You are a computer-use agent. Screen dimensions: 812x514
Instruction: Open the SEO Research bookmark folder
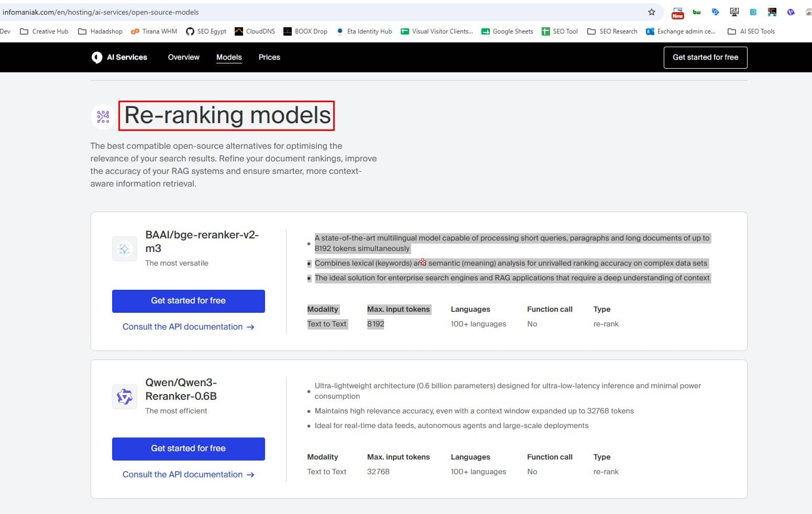point(612,31)
